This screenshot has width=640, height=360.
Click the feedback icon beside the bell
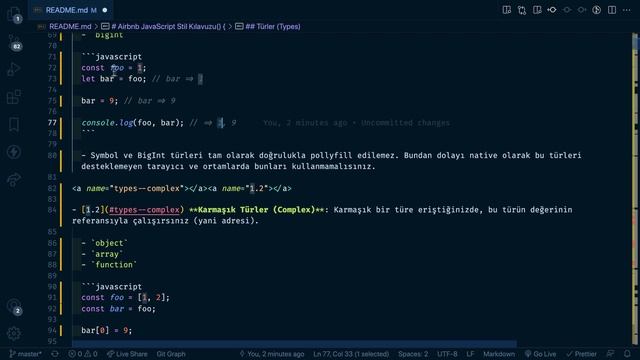click(610, 354)
